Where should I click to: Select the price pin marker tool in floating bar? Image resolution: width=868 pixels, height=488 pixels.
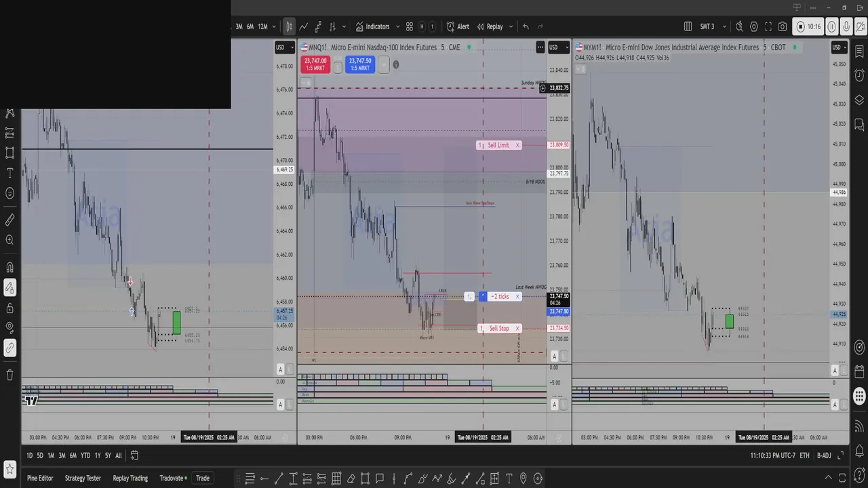tap(524, 479)
